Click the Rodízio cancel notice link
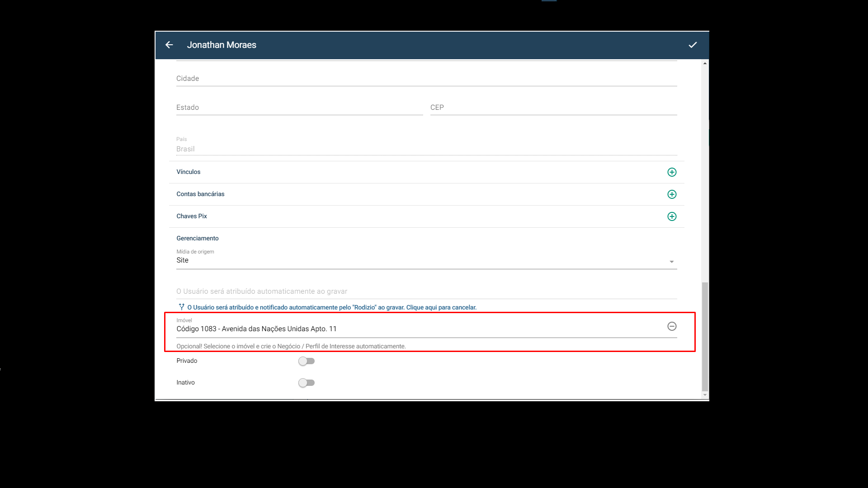 coord(332,307)
